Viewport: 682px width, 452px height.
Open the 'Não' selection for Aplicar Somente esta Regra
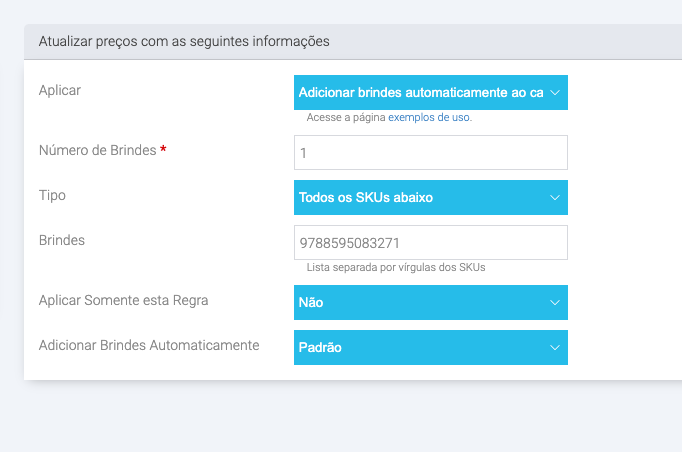[420, 302]
